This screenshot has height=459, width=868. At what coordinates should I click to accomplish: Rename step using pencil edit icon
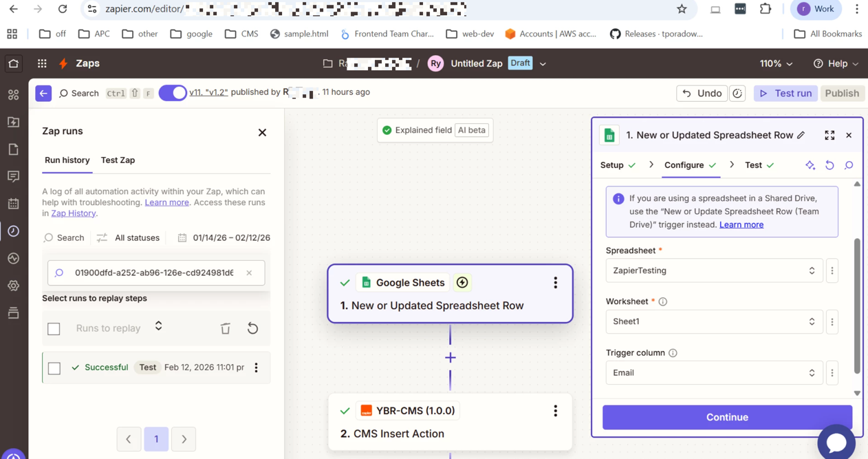[801, 136]
